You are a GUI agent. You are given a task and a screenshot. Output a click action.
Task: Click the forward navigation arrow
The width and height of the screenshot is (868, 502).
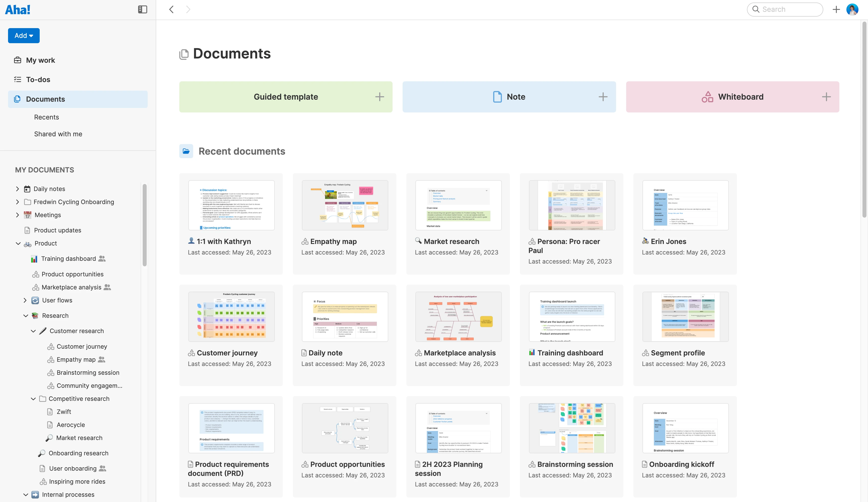click(188, 9)
